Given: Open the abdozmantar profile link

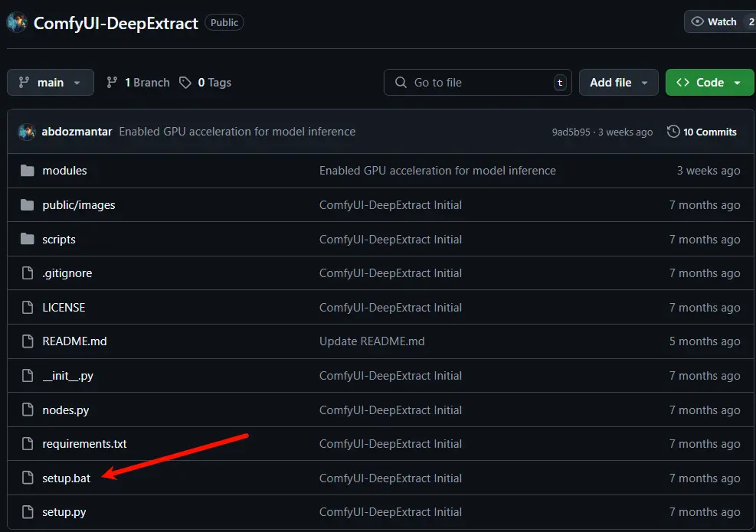Looking at the screenshot, I should point(77,132).
